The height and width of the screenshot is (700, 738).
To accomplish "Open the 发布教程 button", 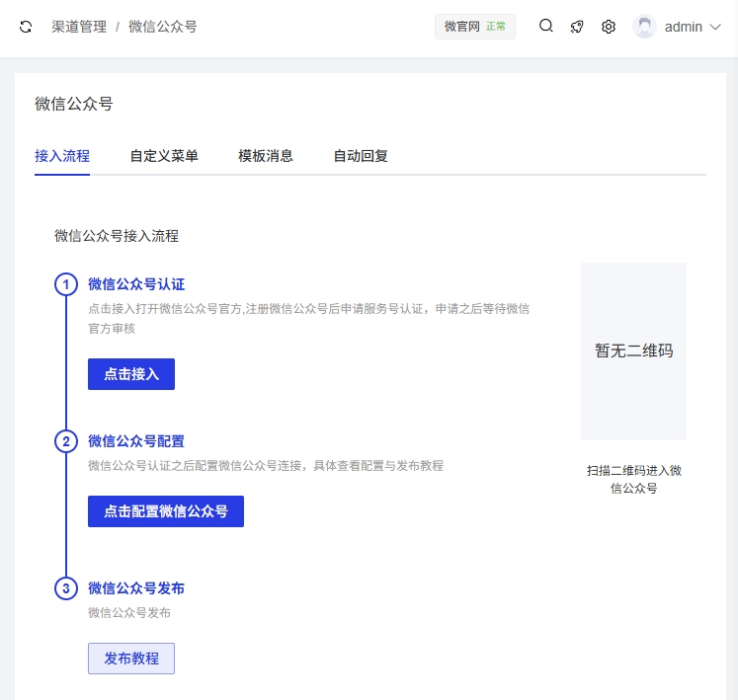I will point(131,659).
